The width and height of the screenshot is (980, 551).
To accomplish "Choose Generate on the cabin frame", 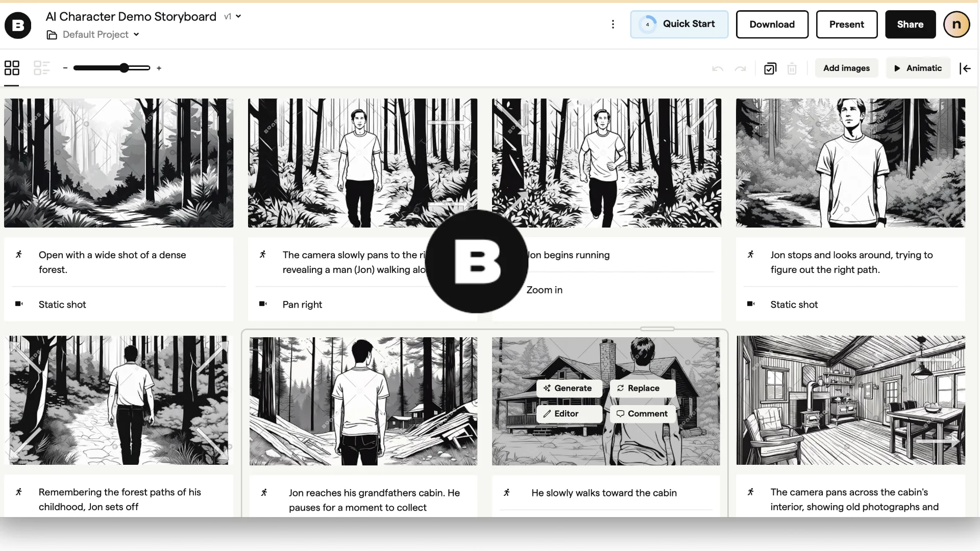I will tap(568, 388).
